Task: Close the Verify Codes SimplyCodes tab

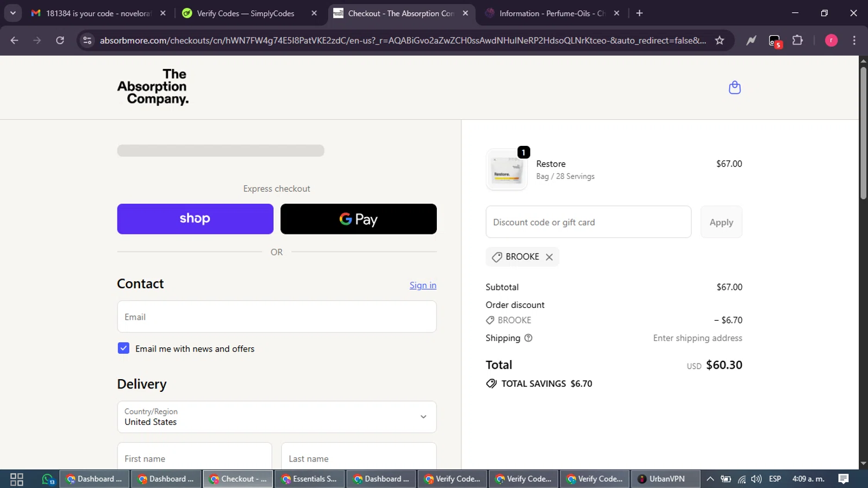Action: pyautogui.click(x=314, y=13)
